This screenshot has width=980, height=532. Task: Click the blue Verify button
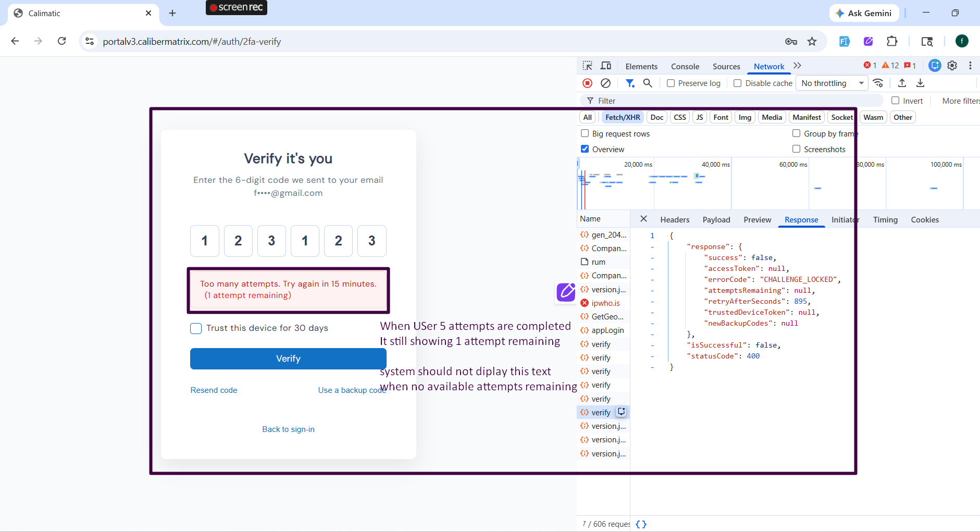288,358
